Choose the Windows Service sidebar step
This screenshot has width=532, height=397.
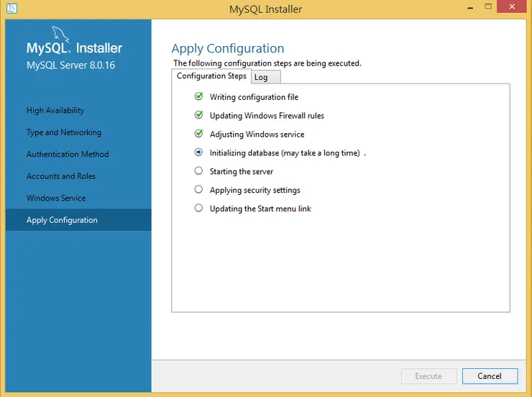[56, 198]
